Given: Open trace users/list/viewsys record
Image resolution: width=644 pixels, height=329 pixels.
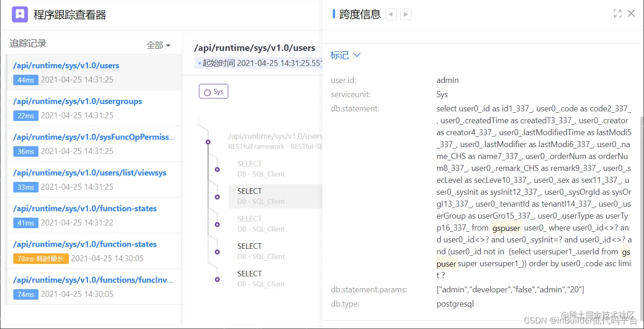Looking at the screenshot, I should 94,180.
